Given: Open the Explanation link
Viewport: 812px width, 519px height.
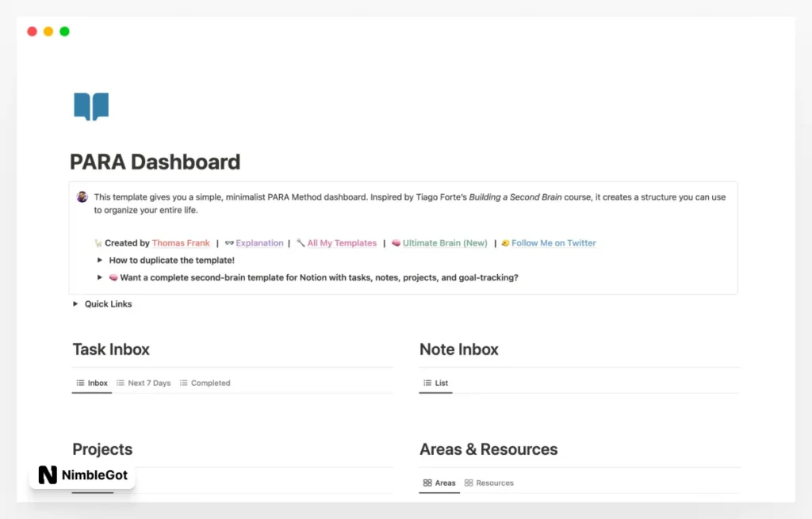Looking at the screenshot, I should coord(259,243).
